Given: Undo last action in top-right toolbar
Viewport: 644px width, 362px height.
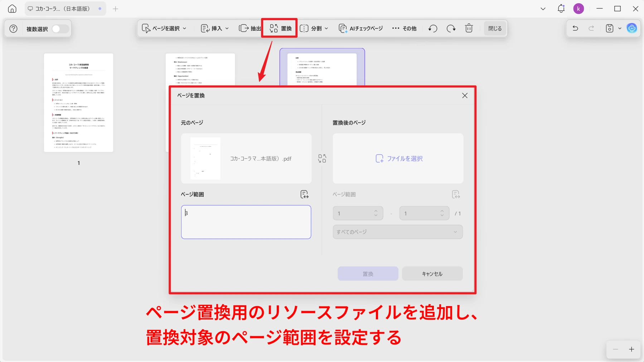Looking at the screenshot, I should point(575,28).
